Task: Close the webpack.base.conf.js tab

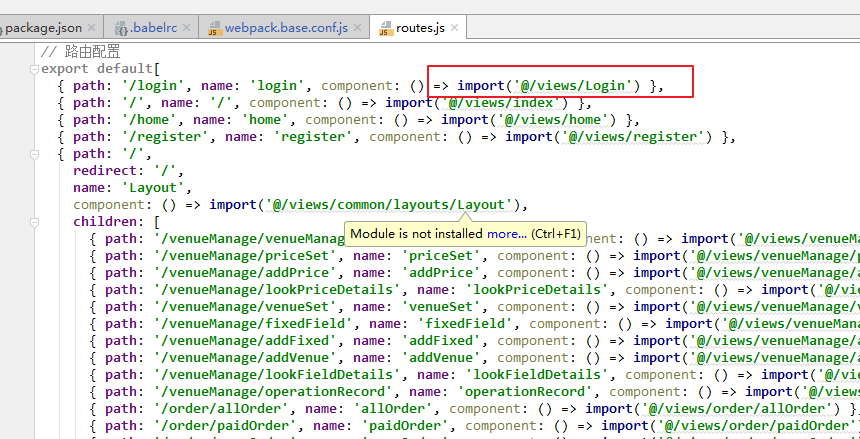Action: pyautogui.click(x=358, y=27)
